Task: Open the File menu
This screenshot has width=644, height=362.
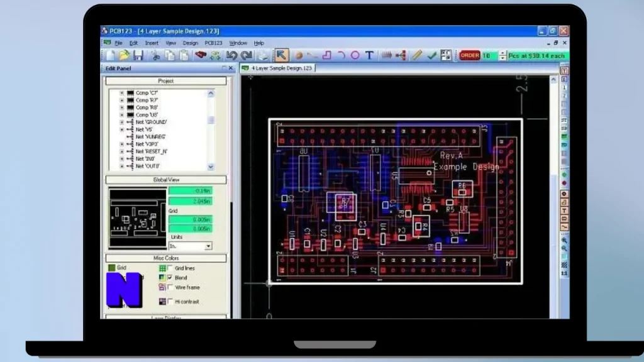Action: point(119,43)
